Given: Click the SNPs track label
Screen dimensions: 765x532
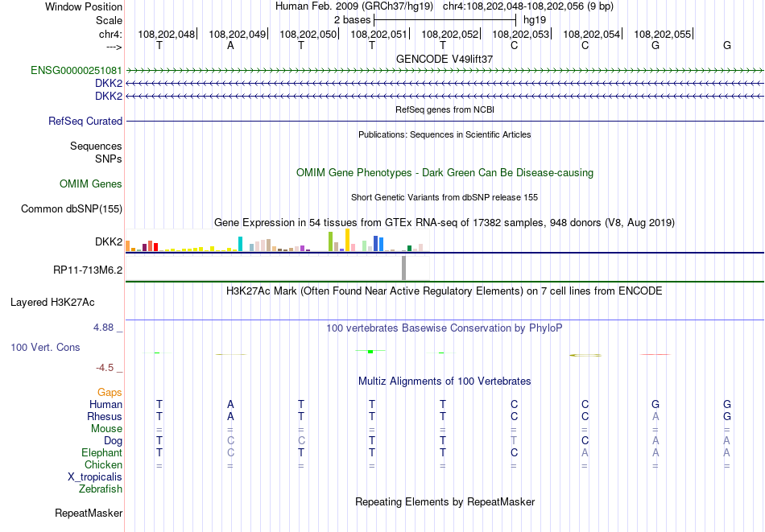Looking at the screenshot, I should coord(109,159).
